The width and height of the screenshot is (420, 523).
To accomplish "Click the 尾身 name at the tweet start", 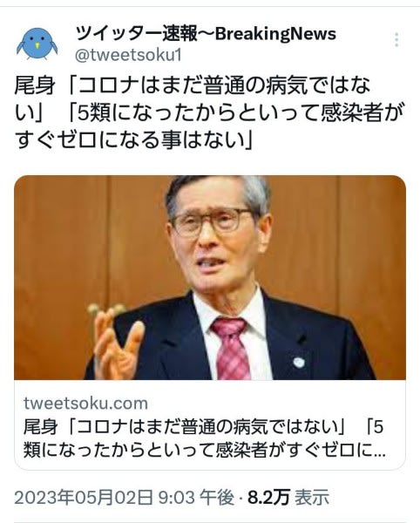I will (35, 85).
